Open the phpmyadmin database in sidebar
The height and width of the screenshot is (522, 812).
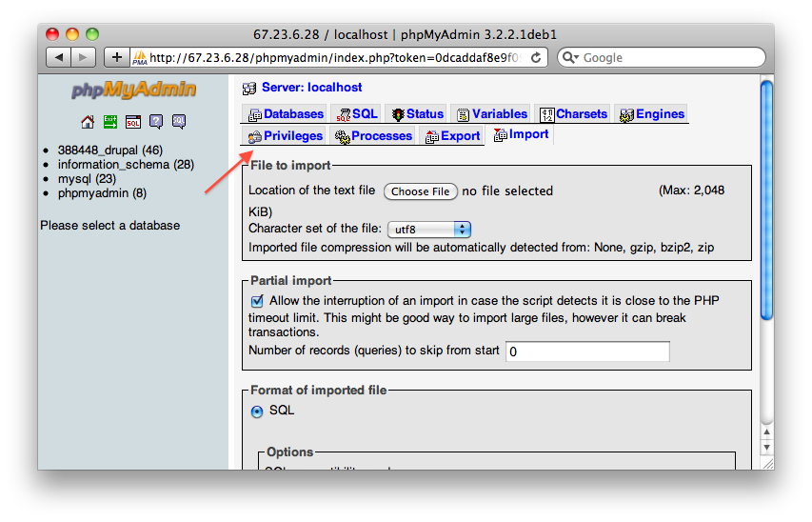pos(102,192)
